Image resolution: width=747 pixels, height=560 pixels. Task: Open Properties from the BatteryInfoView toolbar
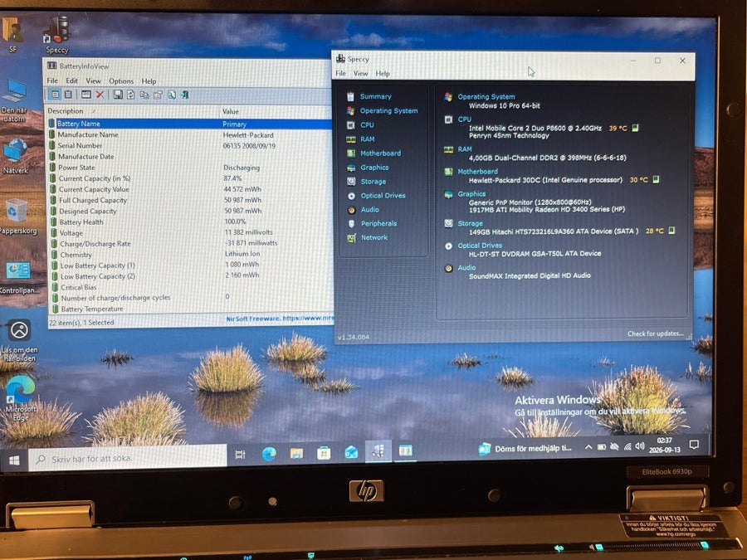point(158,95)
